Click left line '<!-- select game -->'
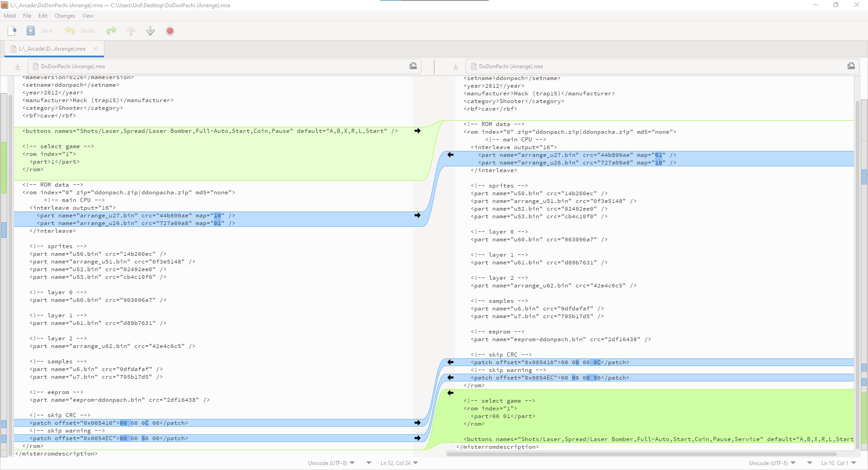The height and width of the screenshot is (470, 868). pyautogui.click(x=58, y=146)
